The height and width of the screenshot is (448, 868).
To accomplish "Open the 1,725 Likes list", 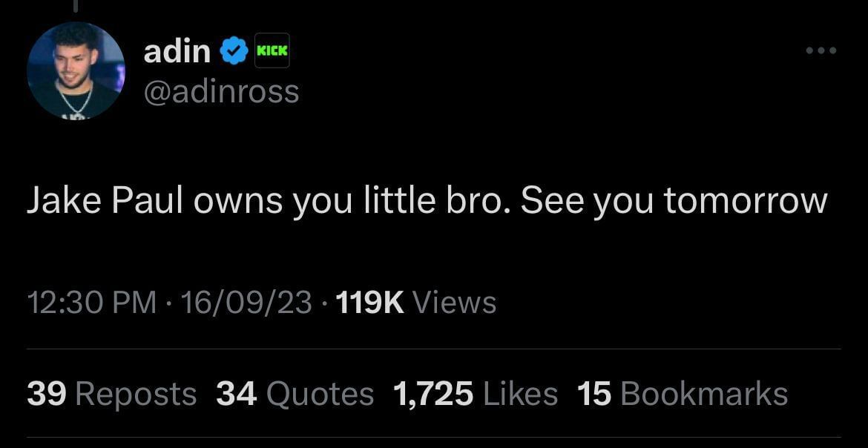I will pos(473,394).
